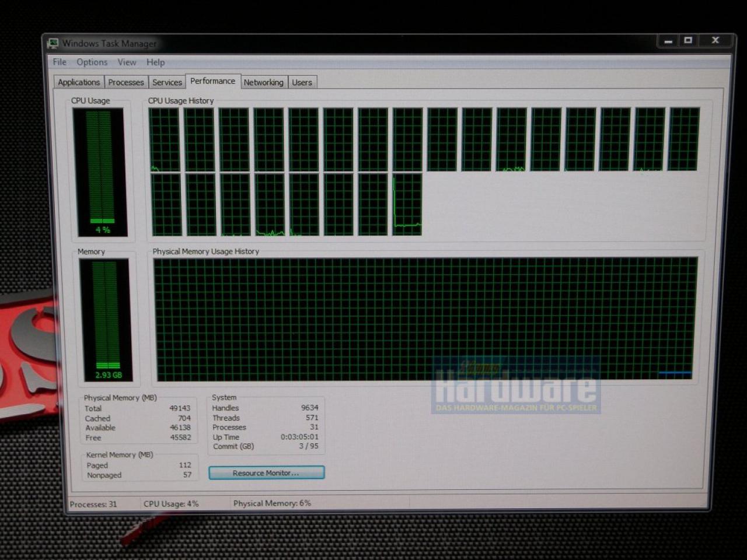Switch to the Services tab
Viewport: 747px width, 560px height.
(x=167, y=82)
